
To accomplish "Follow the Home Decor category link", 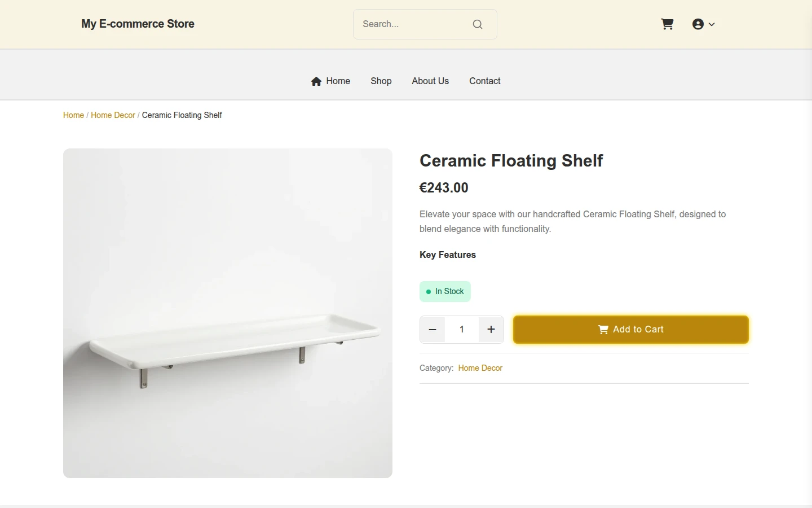I will click(x=480, y=368).
